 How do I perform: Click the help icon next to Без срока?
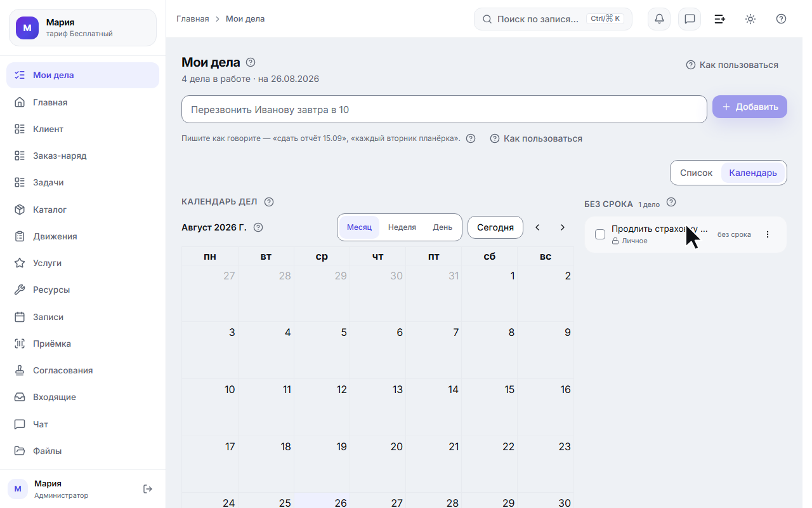671,203
